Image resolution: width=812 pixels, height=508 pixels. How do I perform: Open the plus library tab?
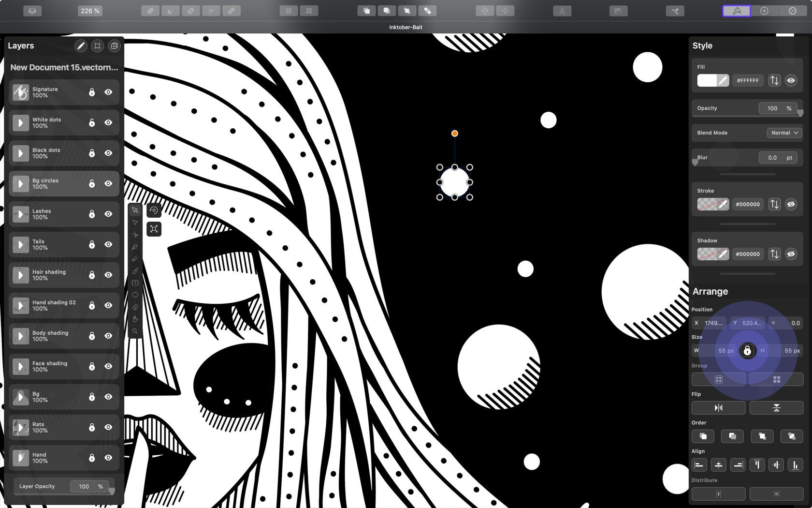pyautogui.click(x=764, y=11)
